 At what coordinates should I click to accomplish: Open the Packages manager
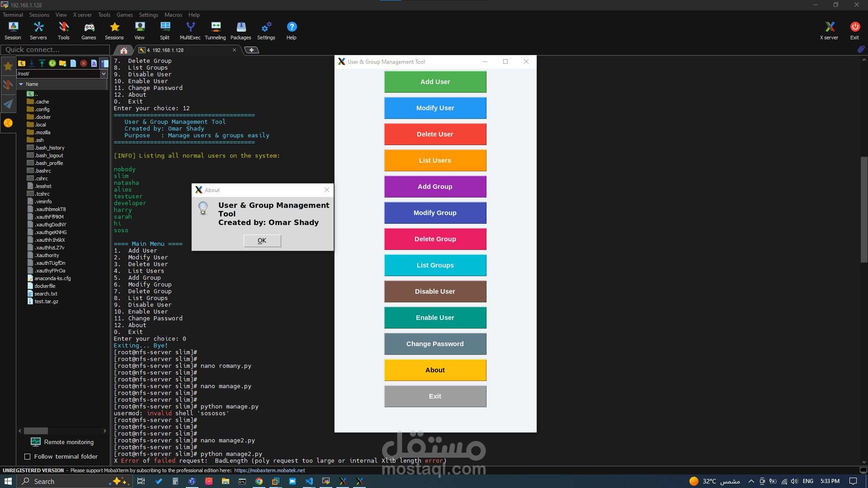pyautogui.click(x=241, y=30)
